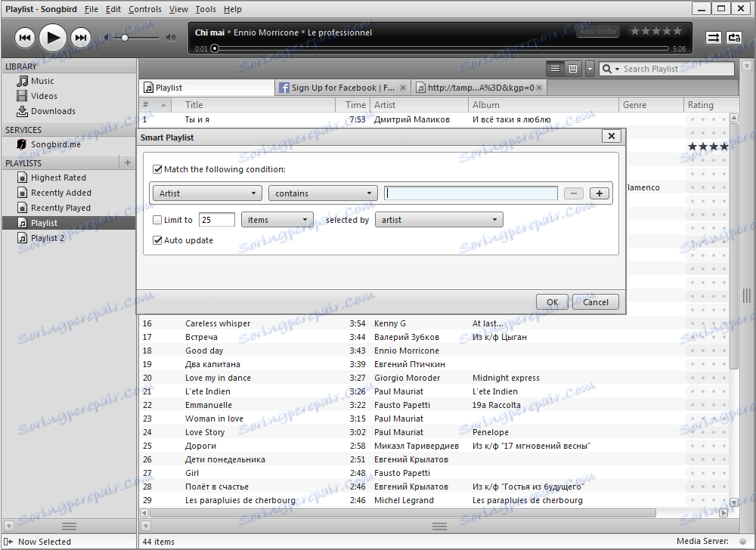Collapse the sidebar bottom pane arrow
This screenshot has width=756, height=550.
click(x=8, y=526)
